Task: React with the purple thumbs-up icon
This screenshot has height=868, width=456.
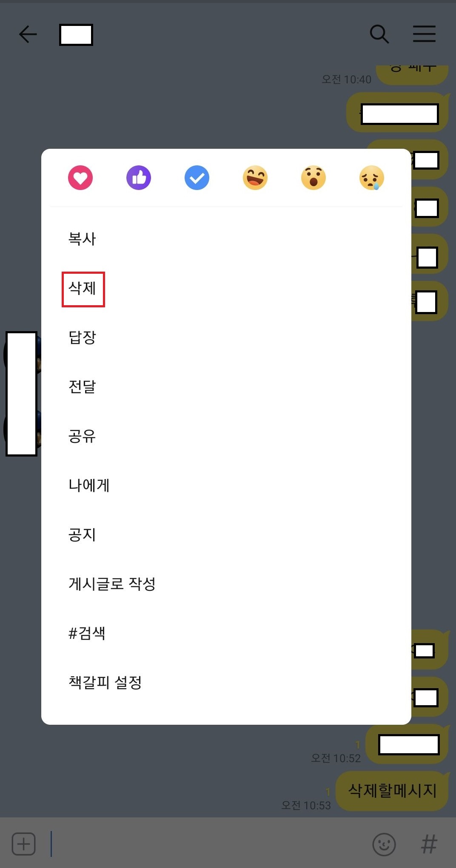Action: click(139, 178)
